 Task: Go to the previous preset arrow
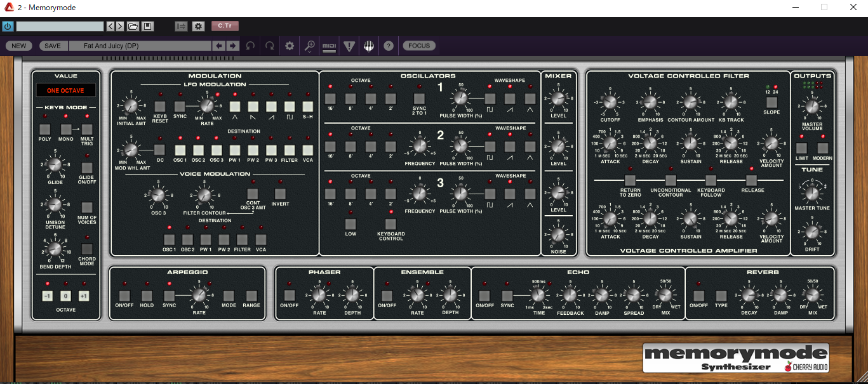coord(218,46)
